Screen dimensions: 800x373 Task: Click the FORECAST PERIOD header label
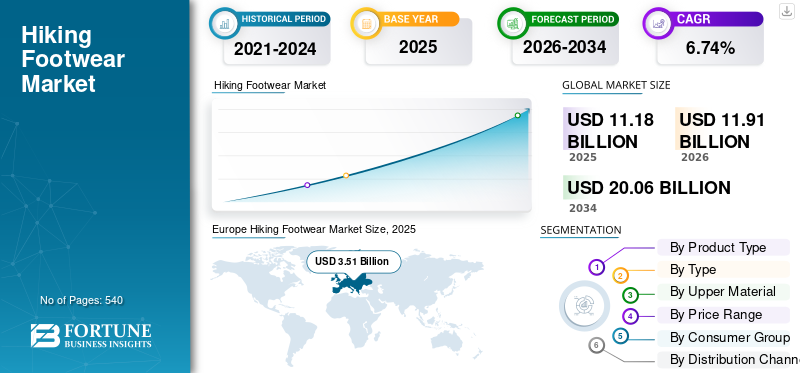(572, 19)
